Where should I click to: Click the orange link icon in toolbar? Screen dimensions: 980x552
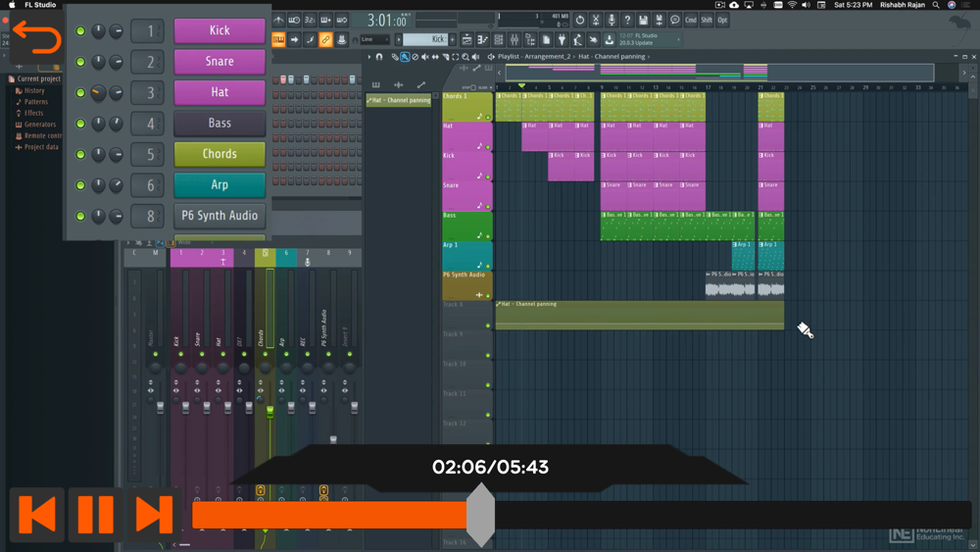tap(325, 40)
